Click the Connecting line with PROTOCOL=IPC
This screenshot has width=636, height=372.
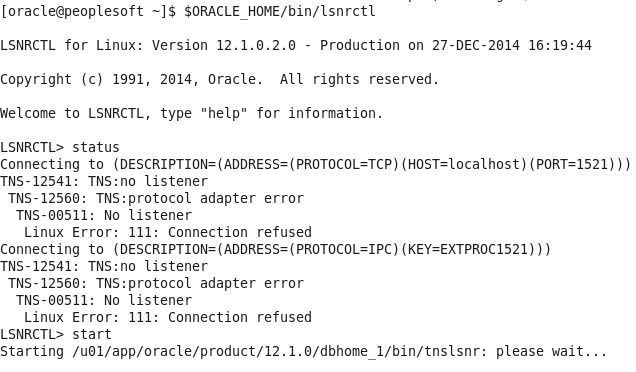(275, 249)
